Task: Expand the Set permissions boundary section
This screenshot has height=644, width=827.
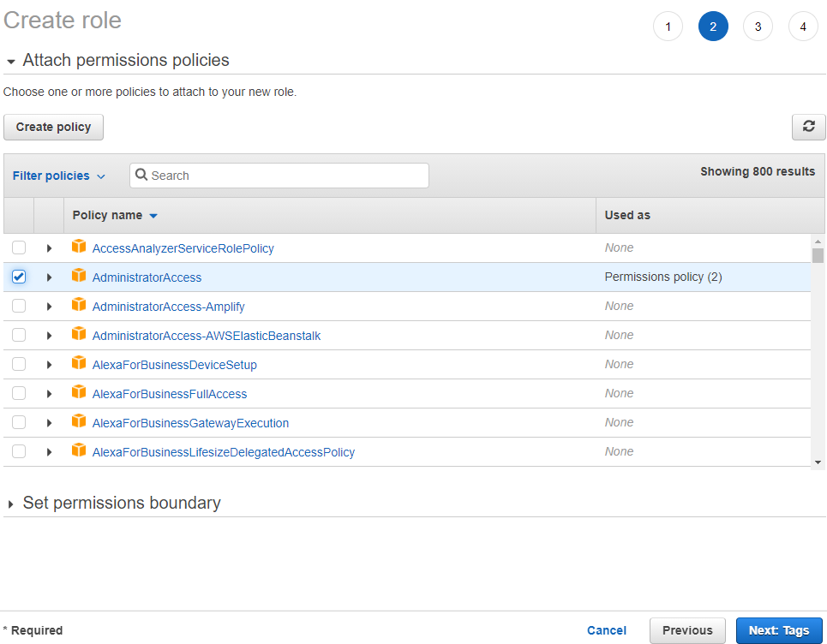Action: (x=13, y=504)
